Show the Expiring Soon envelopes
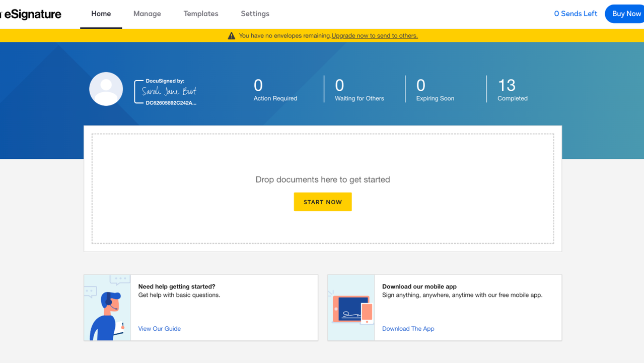The height and width of the screenshot is (363, 644). click(435, 90)
